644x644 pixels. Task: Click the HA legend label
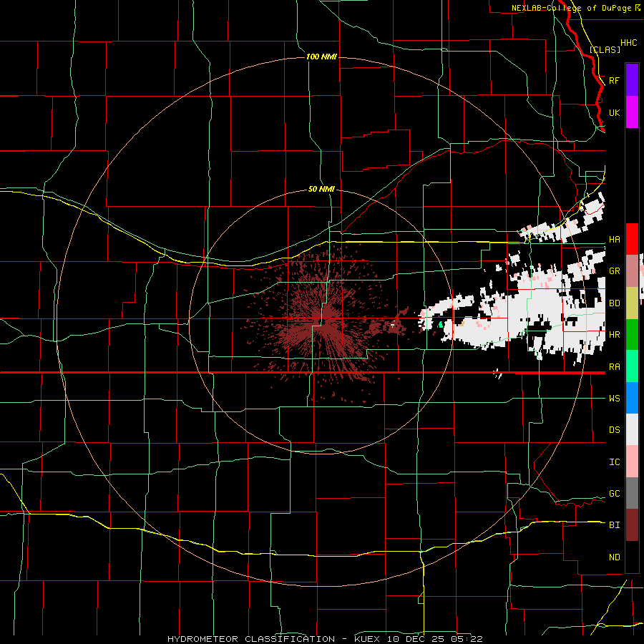click(615, 240)
